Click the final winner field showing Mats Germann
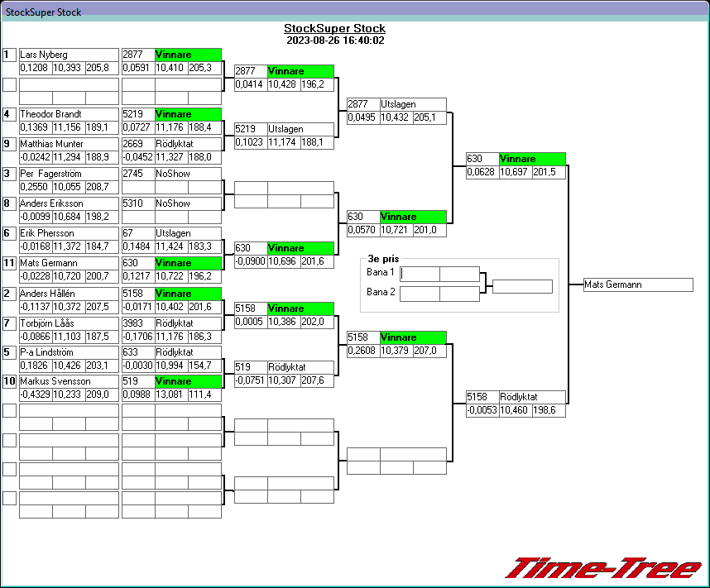Image resolution: width=710 pixels, height=588 pixels. (639, 284)
